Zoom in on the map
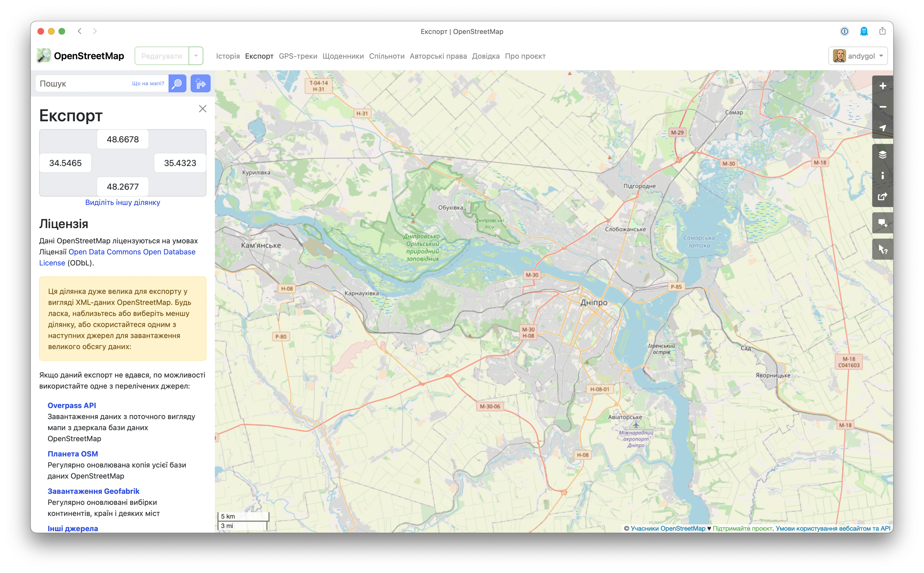This screenshot has width=924, height=573. (882, 86)
